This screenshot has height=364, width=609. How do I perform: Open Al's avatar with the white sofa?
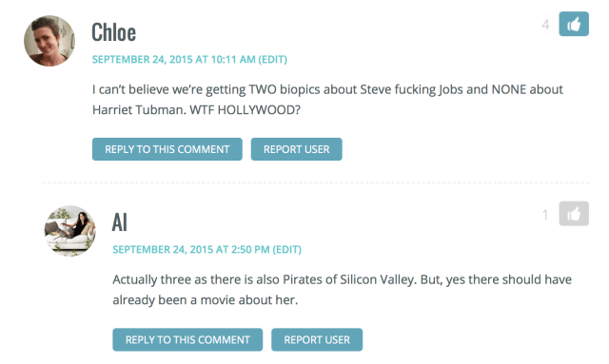coord(69,231)
